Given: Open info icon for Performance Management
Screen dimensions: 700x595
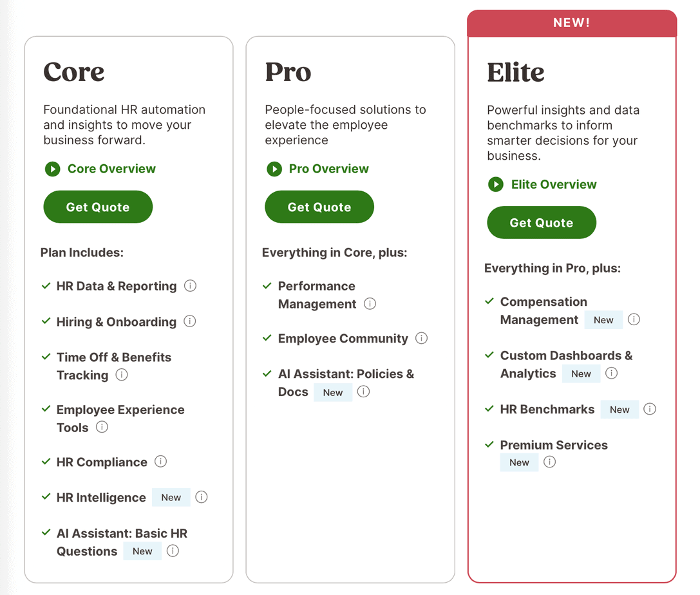Looking at the screenshot, I should [x=370, y=304].
